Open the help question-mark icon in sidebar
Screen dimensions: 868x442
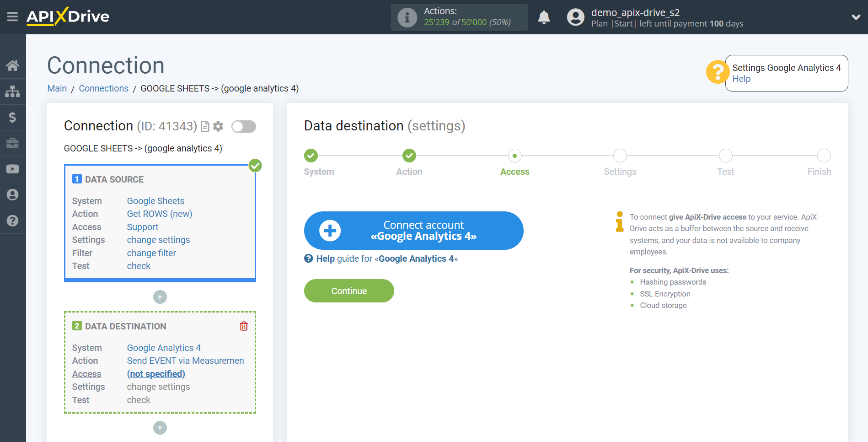tap(13, 221)
